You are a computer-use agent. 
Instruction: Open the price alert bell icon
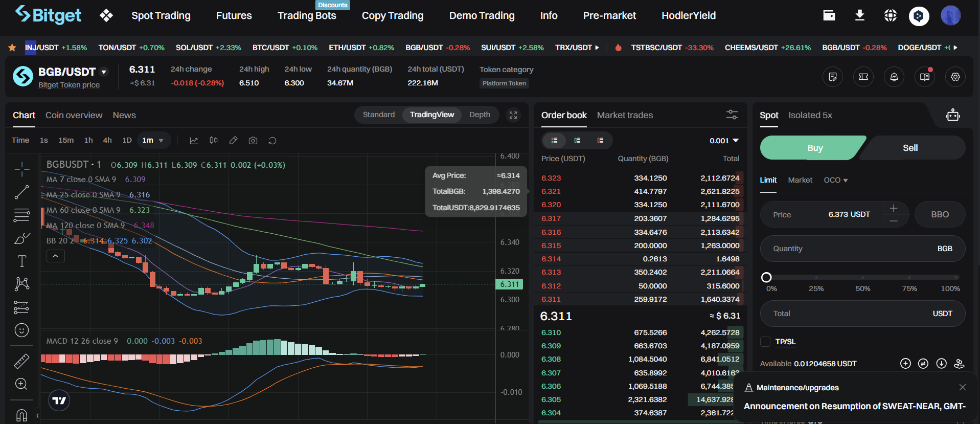894,77
